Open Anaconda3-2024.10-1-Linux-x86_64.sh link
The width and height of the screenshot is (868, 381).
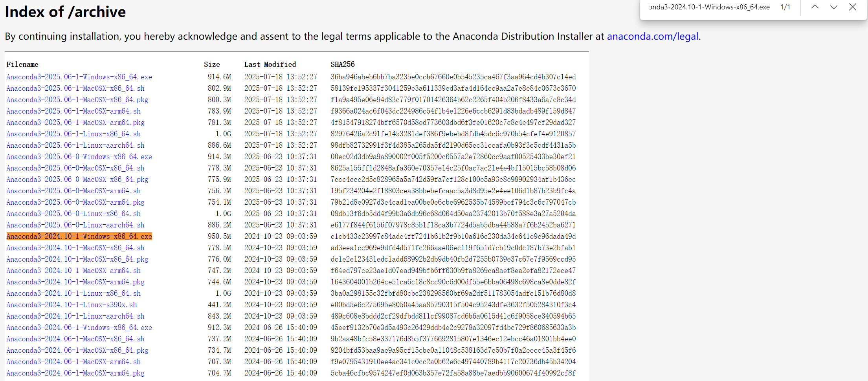[73, 293]
